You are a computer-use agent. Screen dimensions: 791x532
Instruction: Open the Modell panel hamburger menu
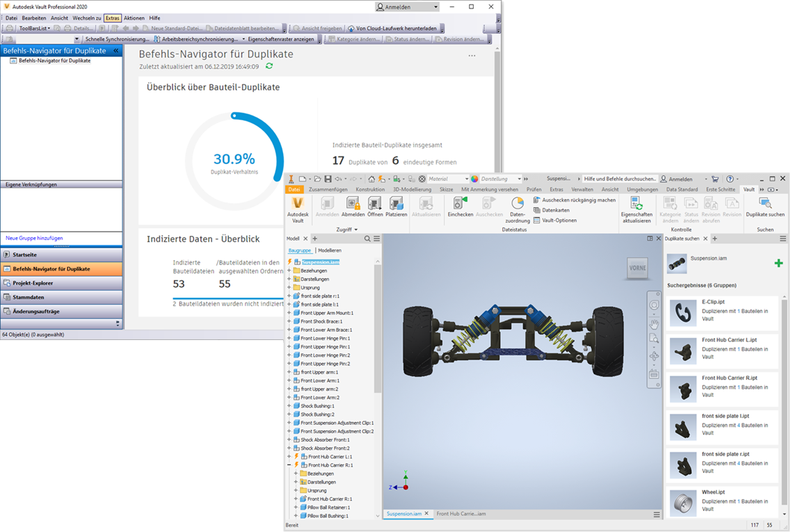point(377,239)
